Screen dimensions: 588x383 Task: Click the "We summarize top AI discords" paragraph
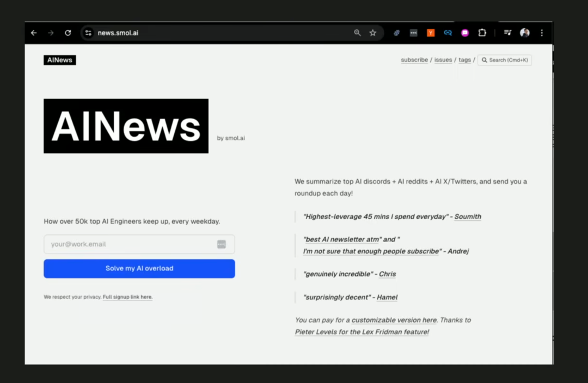click(411, 187)
